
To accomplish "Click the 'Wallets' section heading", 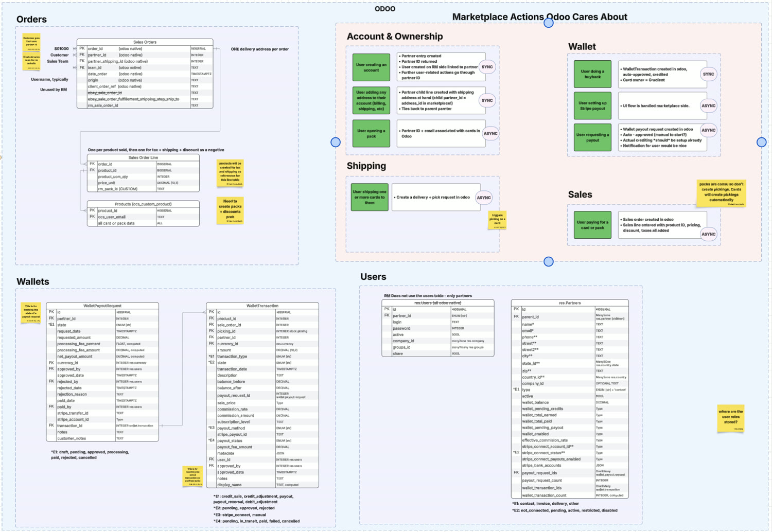I will pos(33,281).
